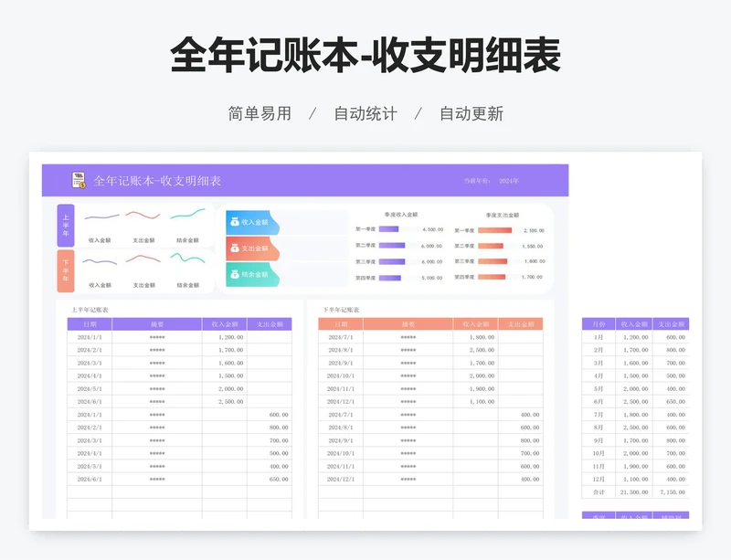Select the 12月 row label in monthly table

point(599,479)
